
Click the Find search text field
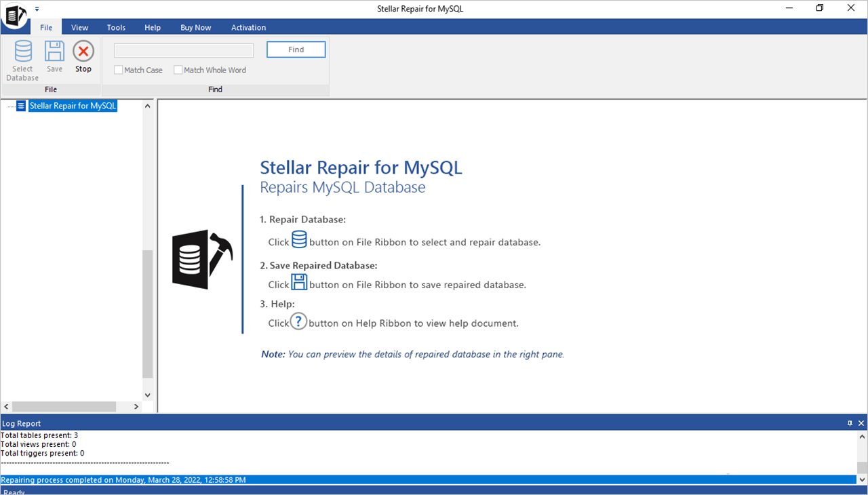click(184, 51)
